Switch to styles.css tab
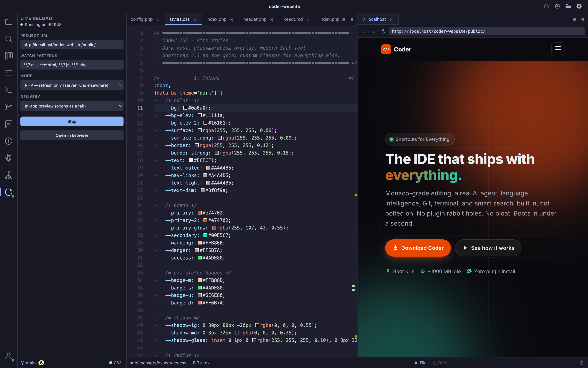Viewport: 588px width, 368px height. [x=179, y=19]
